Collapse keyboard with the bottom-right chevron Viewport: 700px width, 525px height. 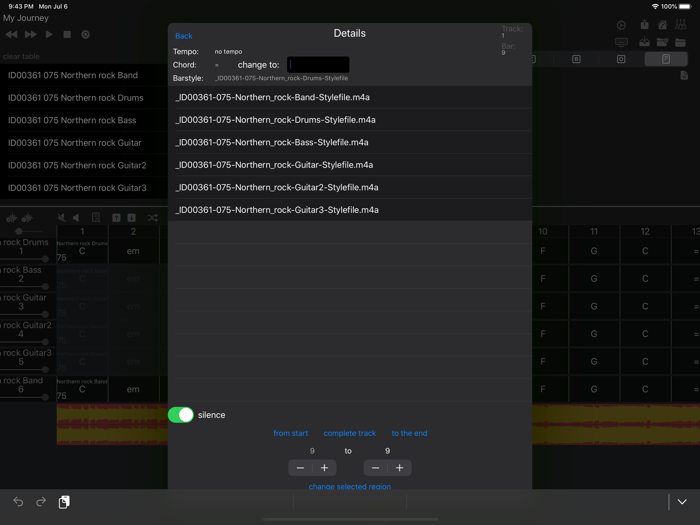pyautogui.click(x=682, y=502)
